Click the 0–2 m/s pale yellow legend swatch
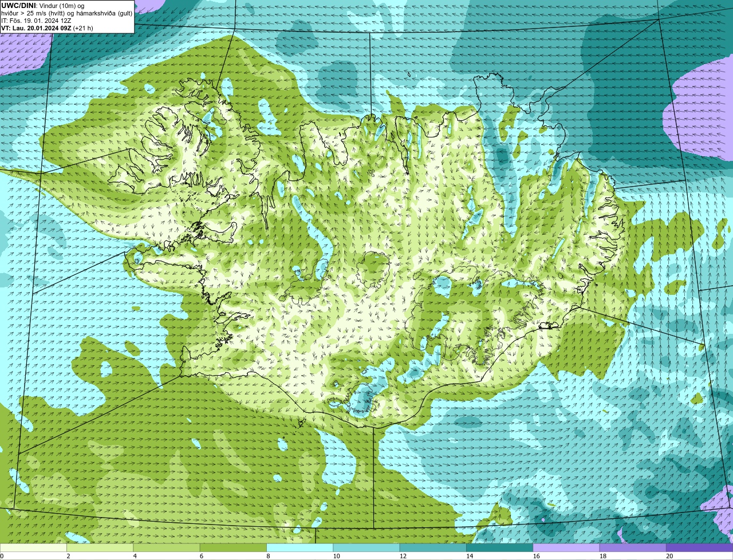Screen dimensions: 733x560 point(33,547)
